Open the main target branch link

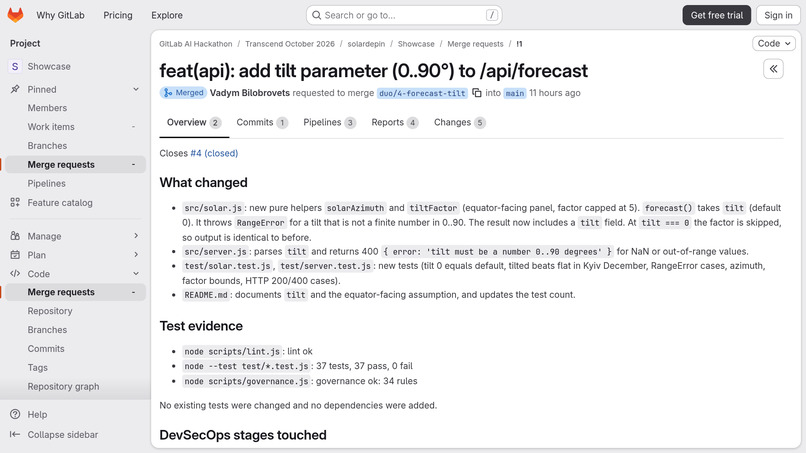tap(515, 93)
